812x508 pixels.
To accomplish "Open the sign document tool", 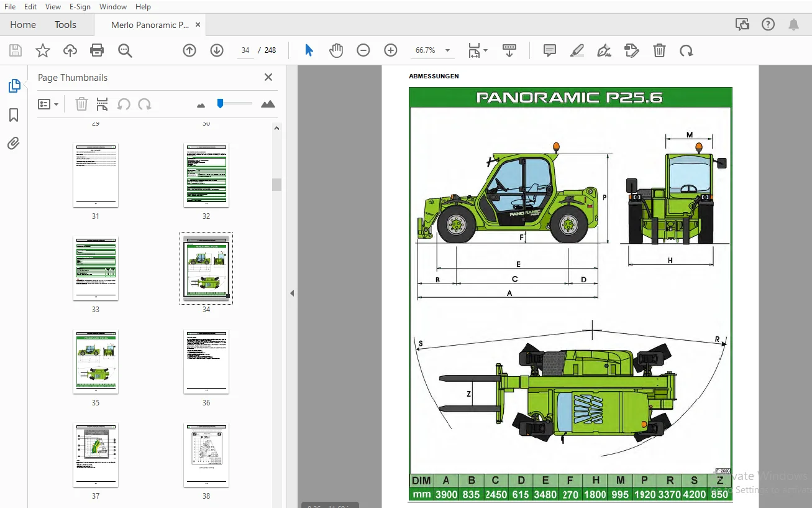I will click(604, 50).
